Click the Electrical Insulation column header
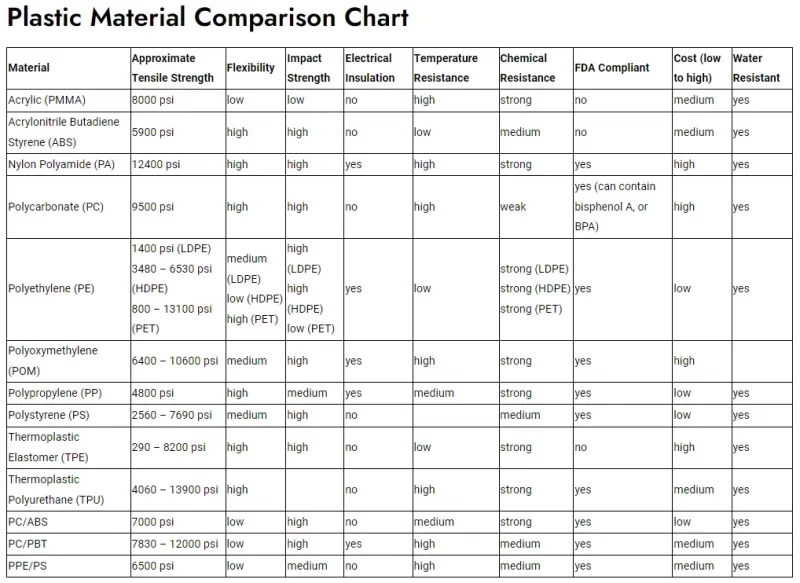 (370, 68)
